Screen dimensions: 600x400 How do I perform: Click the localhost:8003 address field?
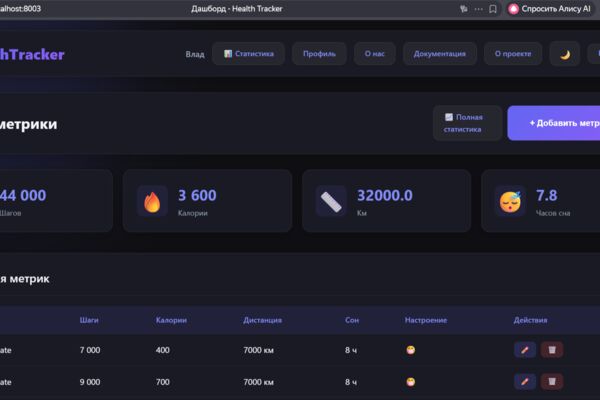(21, 9)
